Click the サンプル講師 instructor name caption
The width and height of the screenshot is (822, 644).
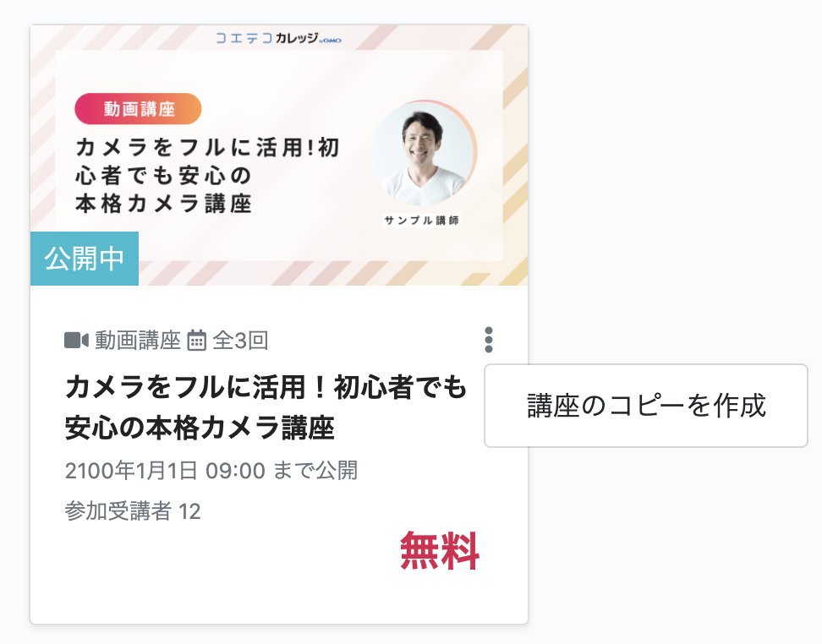tap(421, 220)
